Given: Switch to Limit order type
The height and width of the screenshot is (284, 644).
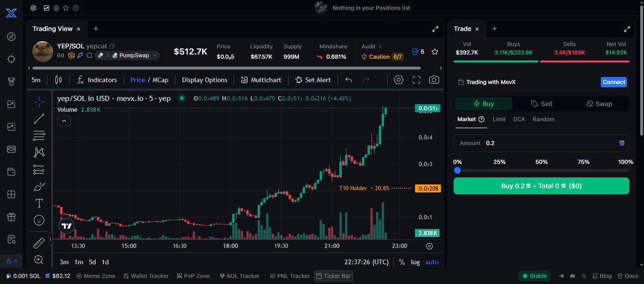Looking at the screenshot, I should [499, 119].
